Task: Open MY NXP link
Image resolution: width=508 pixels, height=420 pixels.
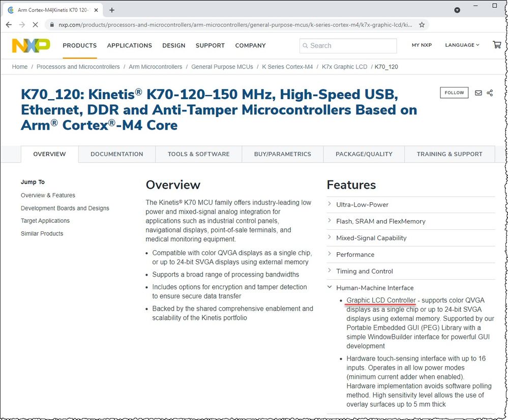Action: tap(422, 45)
